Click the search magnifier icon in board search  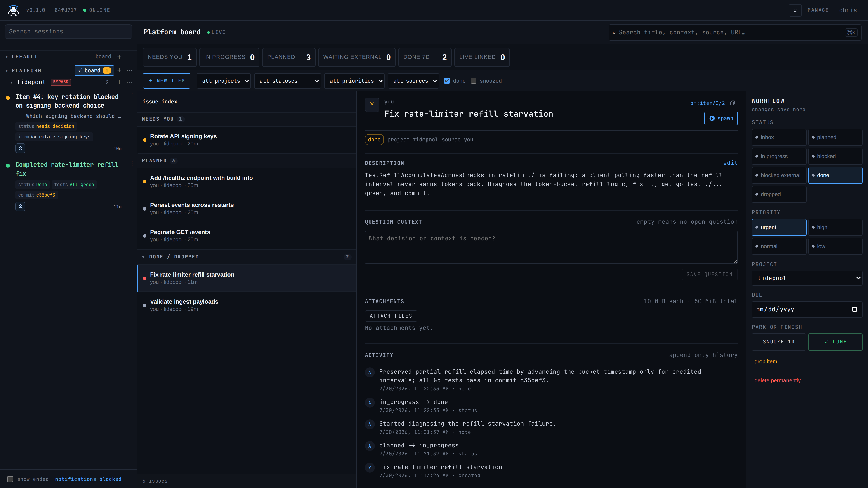(x=614, y=33)
